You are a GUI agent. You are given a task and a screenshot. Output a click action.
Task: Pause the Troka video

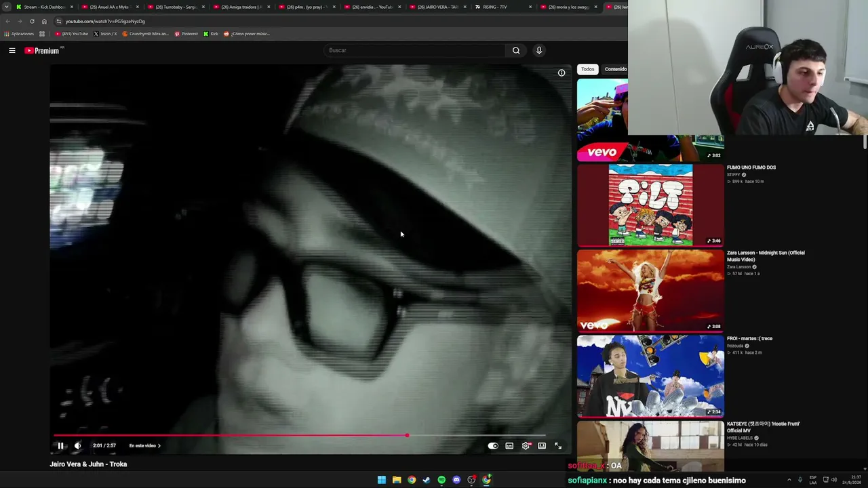(60, 445)
